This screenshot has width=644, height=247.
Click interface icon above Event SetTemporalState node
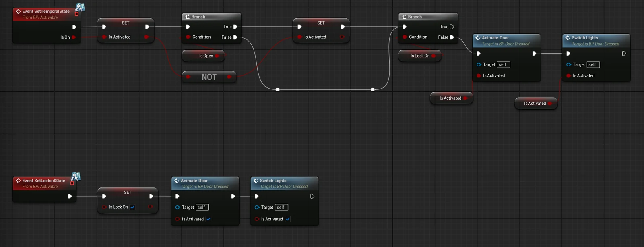(80, 7)
